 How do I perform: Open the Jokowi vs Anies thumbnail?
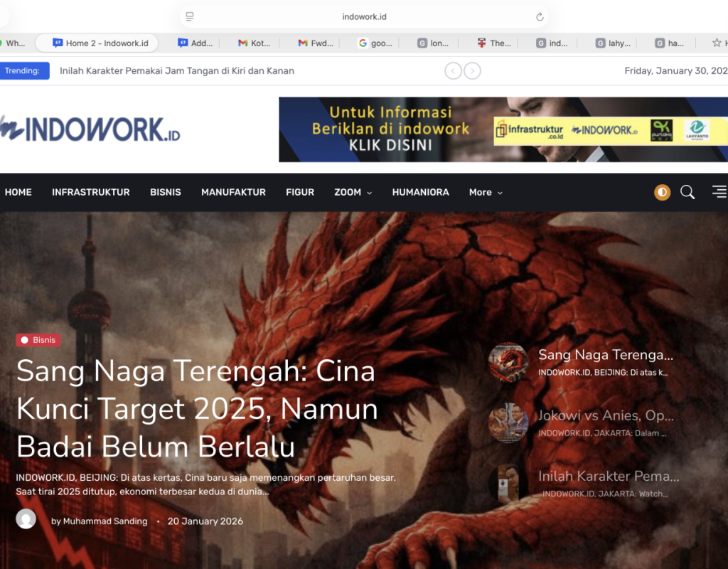pyautogui.click(x=508, y=422)
